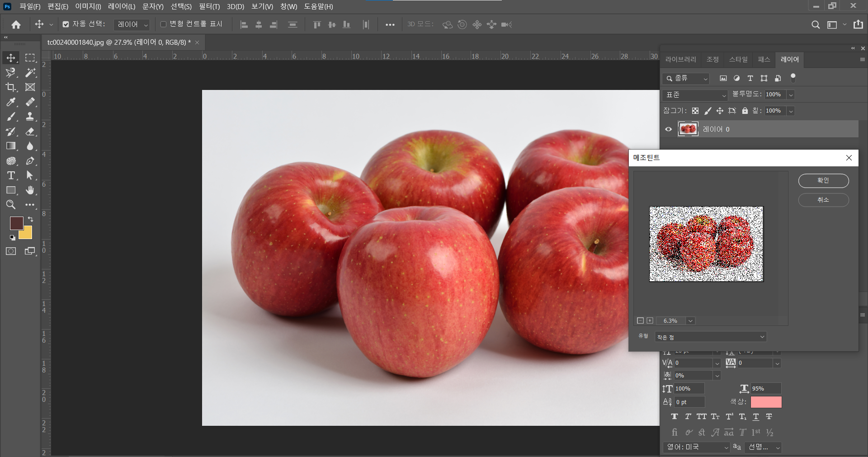The height and width of the screenshot is (457, 868).
Task: Expand the 불투명도 opacity dropdown arrow
Action: tap(790, 95)
